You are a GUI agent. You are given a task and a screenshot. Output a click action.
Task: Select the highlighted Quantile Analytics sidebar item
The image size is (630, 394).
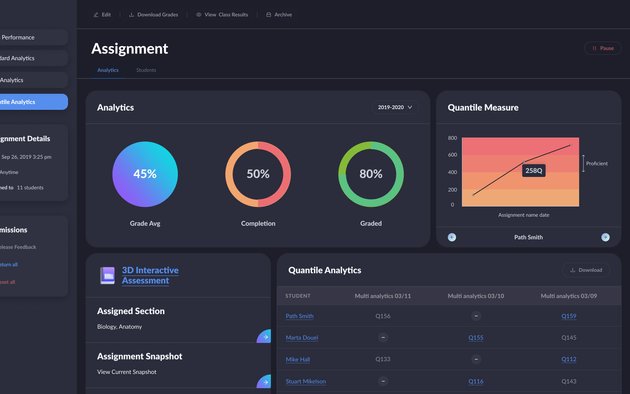[x=32, y=102]
